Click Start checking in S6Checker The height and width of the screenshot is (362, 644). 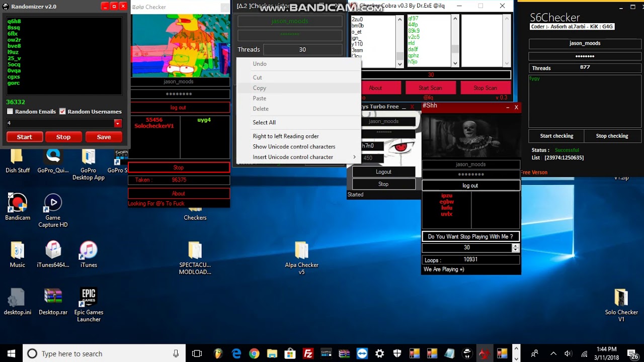pos(556,136)
